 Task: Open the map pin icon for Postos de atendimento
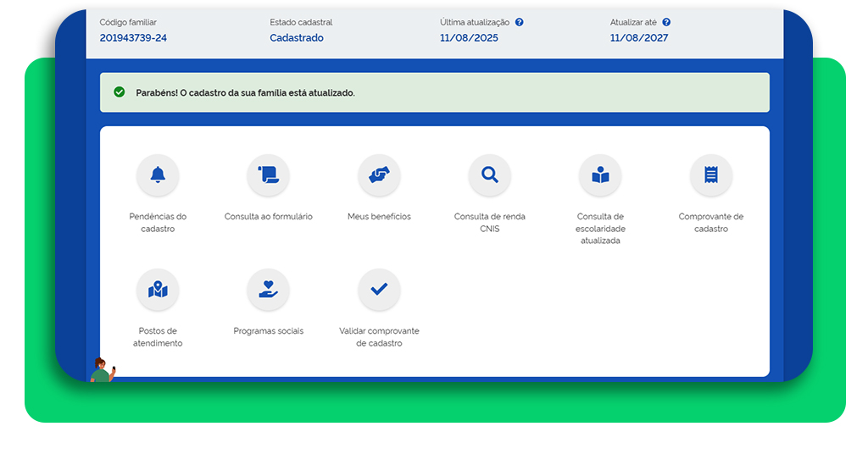158,290
